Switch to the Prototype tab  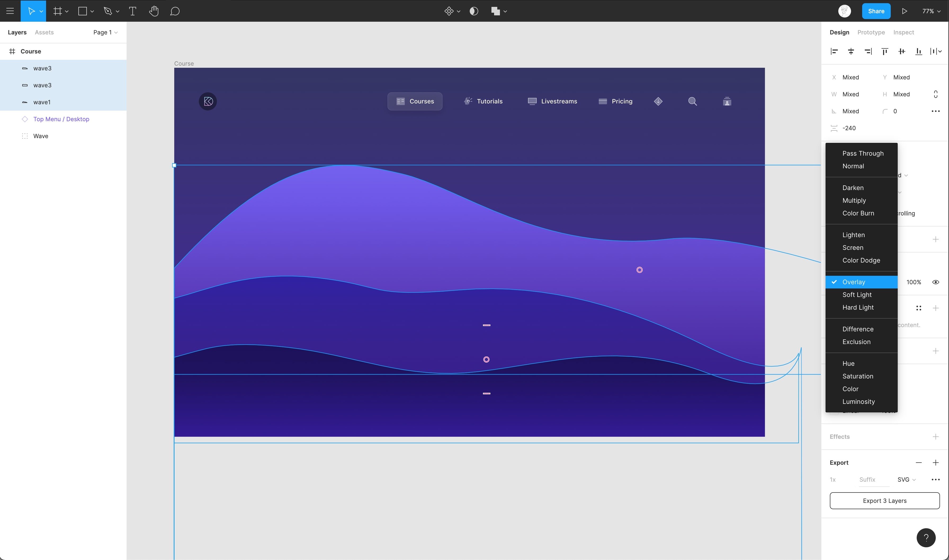(x=871, y=33)
